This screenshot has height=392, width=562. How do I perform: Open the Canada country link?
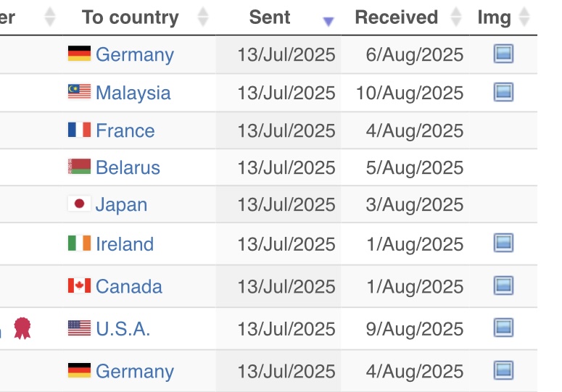tap(128, 286)
